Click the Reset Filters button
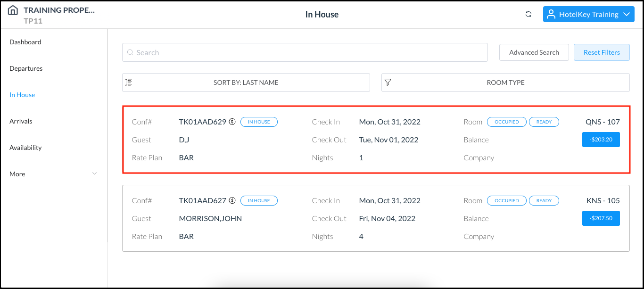The width and height of the screenshot is (644, 289). pos(602,52)
